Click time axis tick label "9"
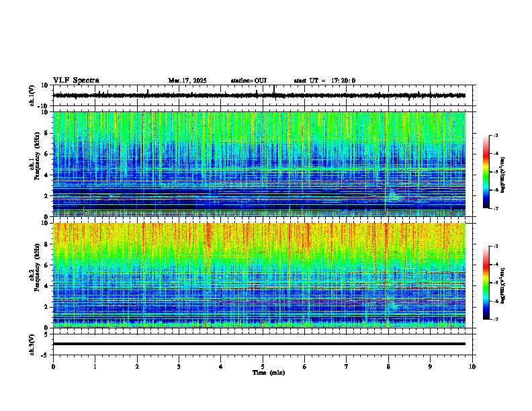 (430, 367)
